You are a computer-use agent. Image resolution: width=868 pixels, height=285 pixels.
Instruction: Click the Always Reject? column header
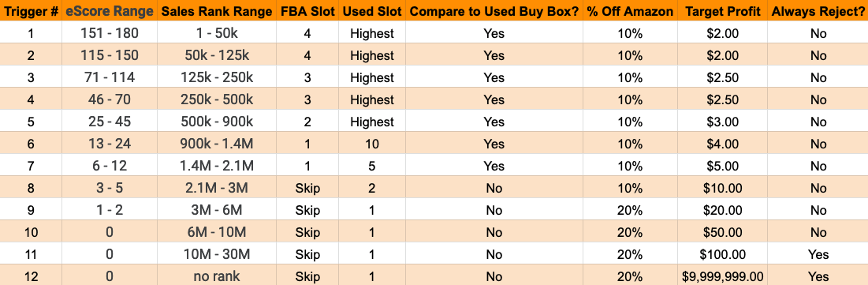(818, 11)
